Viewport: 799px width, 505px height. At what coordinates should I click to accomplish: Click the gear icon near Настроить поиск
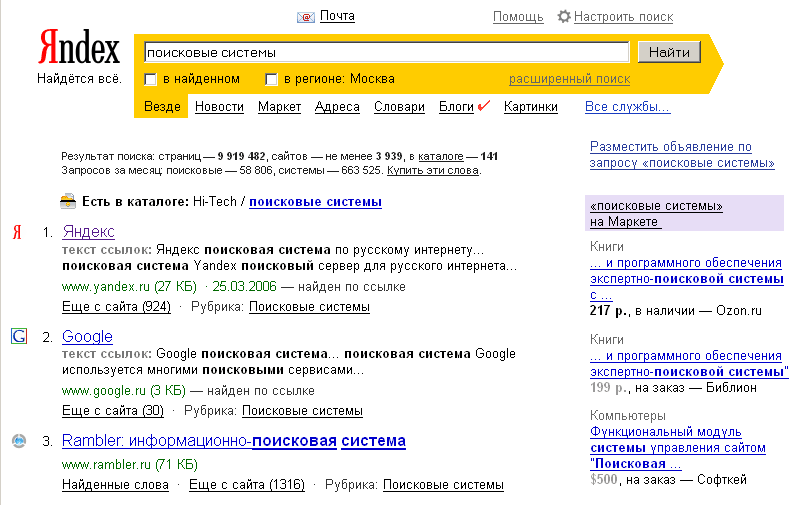coord(564,16)
